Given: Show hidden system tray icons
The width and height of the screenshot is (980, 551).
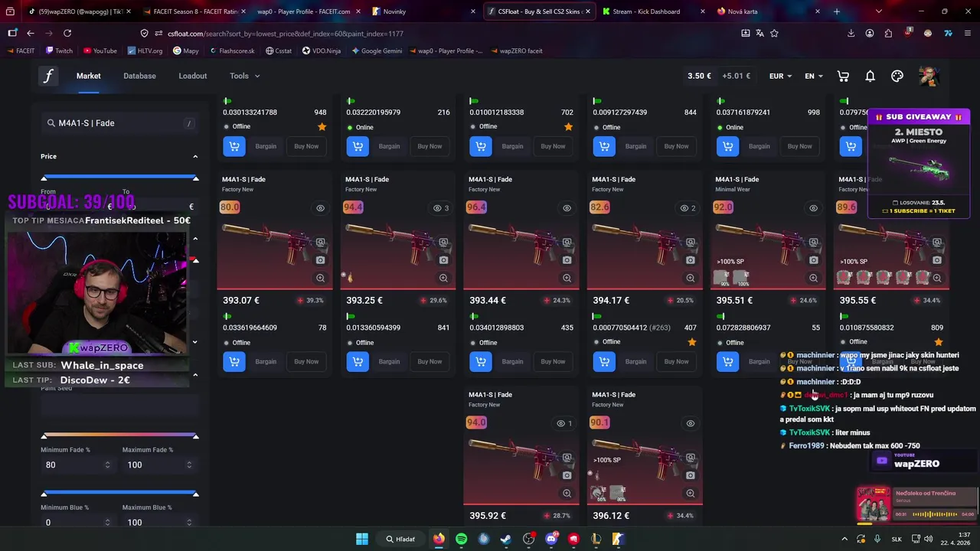Looking at the screenshot, I should tap(844, 539).
